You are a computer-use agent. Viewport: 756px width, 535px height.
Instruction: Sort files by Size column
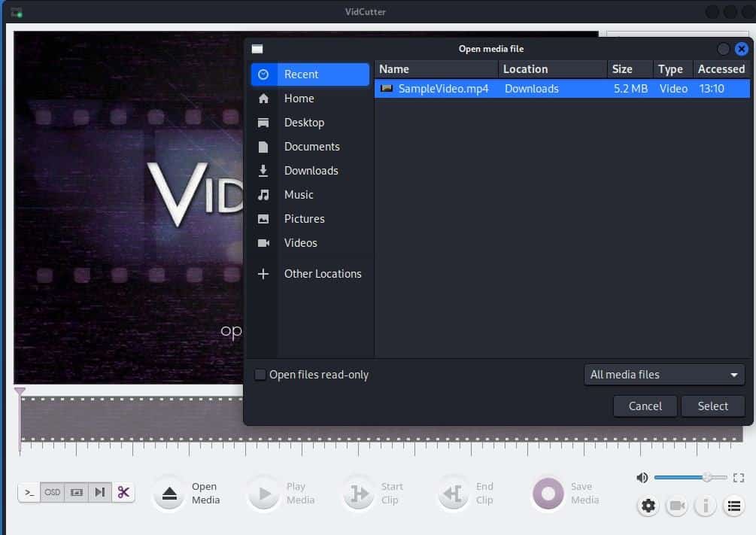(630, 69)
